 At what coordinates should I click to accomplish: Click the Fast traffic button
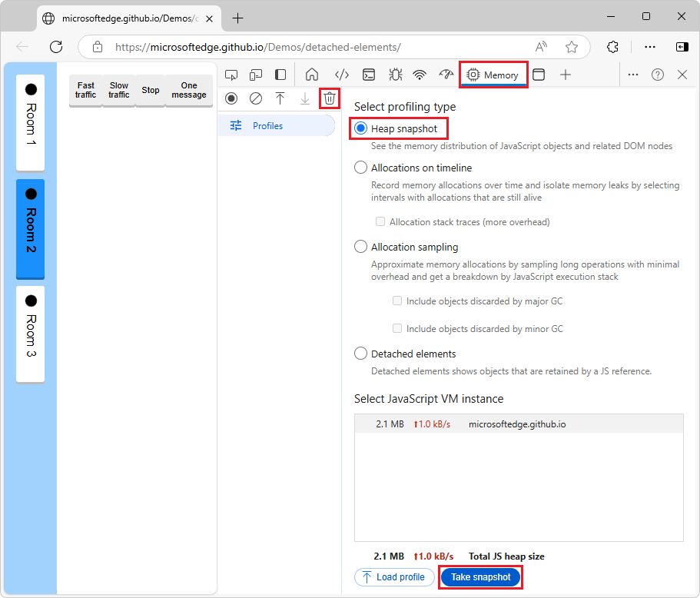tap(86, 90)
